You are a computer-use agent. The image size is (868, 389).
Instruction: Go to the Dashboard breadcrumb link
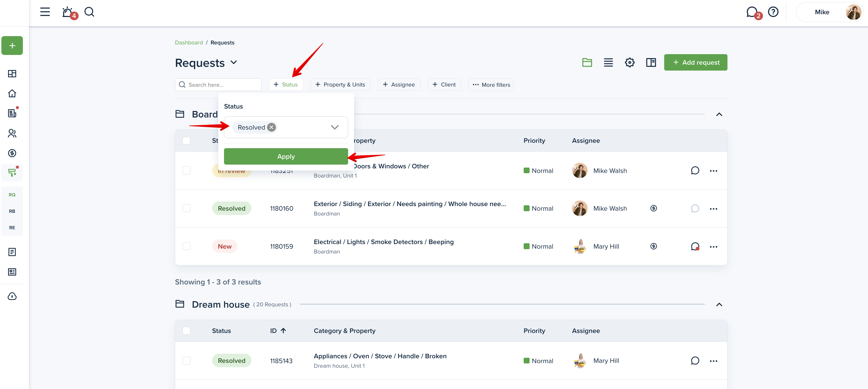(x=189, y=43)
